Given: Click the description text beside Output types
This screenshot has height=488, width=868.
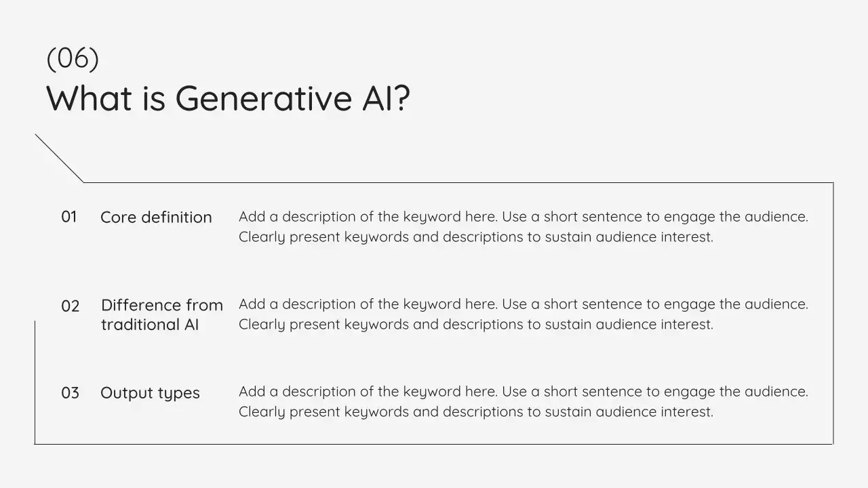Looking at the screenshot, I should (x=523, y=401).
